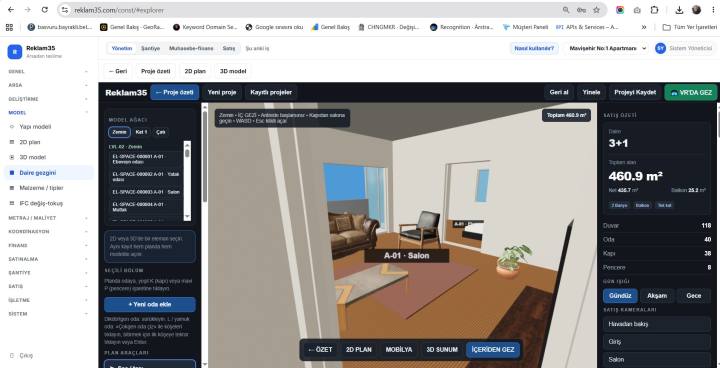
Task: Open Mavişehir No:1 Apartmanı project dropdown
Action: [608, 48]
